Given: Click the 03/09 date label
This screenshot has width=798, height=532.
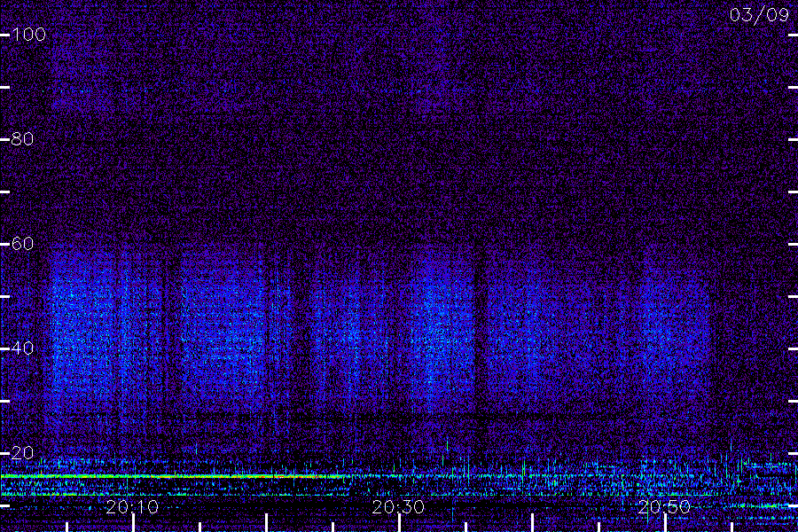Looking at the screenshot, I should pos(759,15).
